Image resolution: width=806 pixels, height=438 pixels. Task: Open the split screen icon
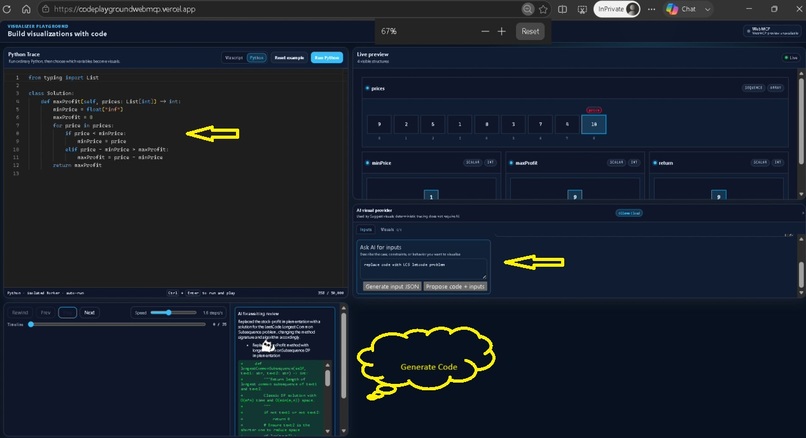(x=563, y=9)
